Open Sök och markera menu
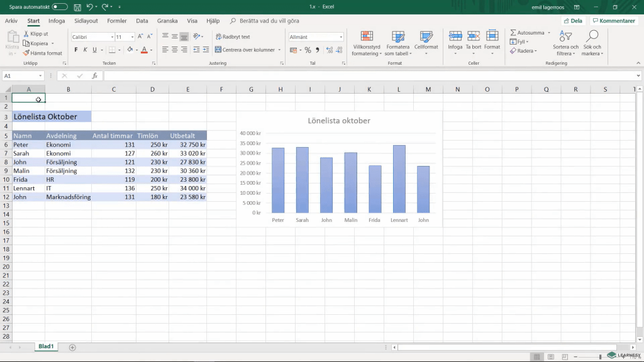The height and width of the screenshot is (362, 644). (x=592, y=43)
